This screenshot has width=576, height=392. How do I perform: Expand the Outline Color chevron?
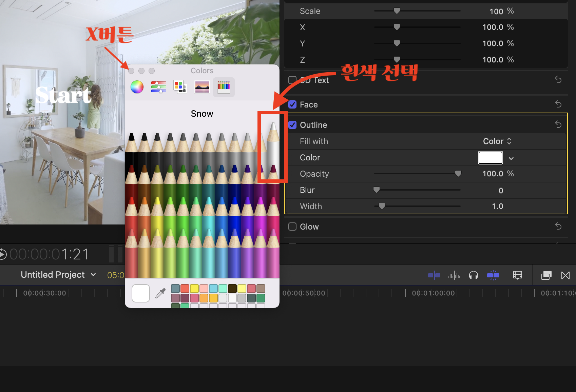[511, 158]
